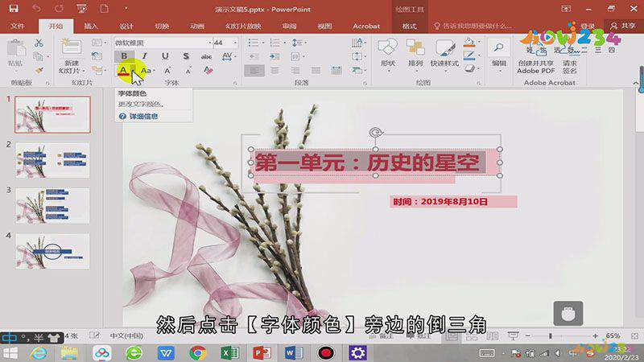
Task: Click the Undo arrow in quick access toolbar
Action: (x=36, y=8)
